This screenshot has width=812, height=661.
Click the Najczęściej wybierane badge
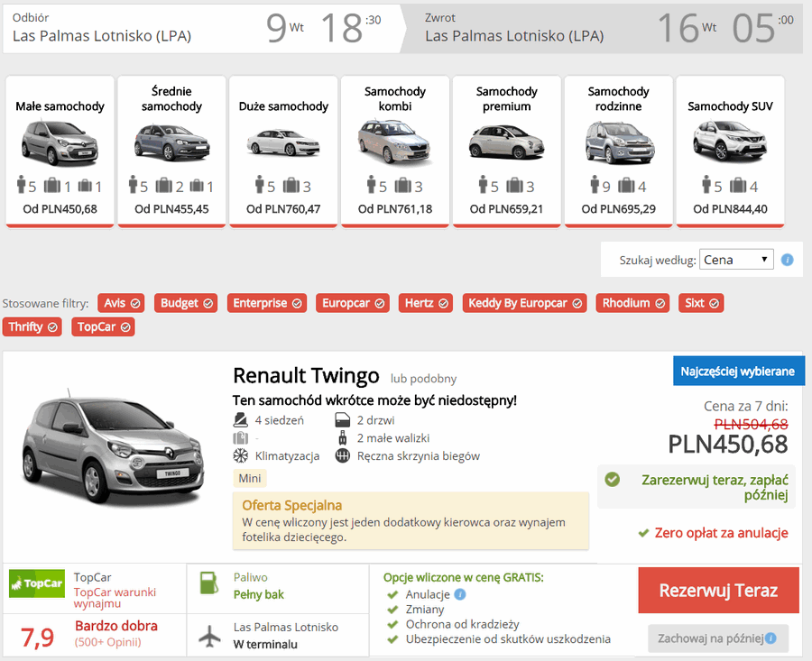739,372
